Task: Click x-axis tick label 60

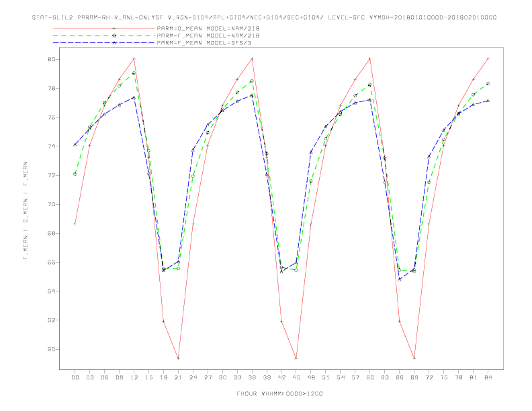Action: point(370,377)
